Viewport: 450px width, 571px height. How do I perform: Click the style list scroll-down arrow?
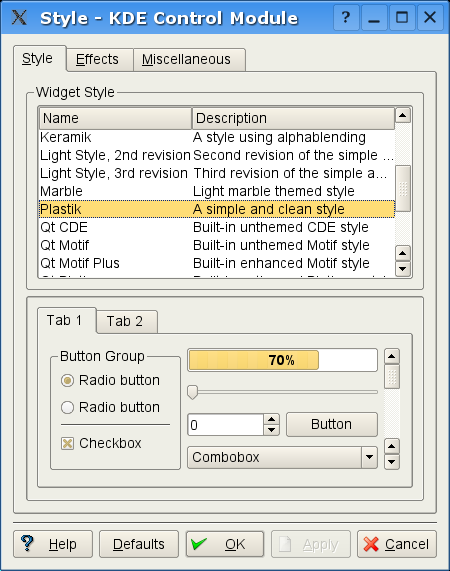(403, 269)
